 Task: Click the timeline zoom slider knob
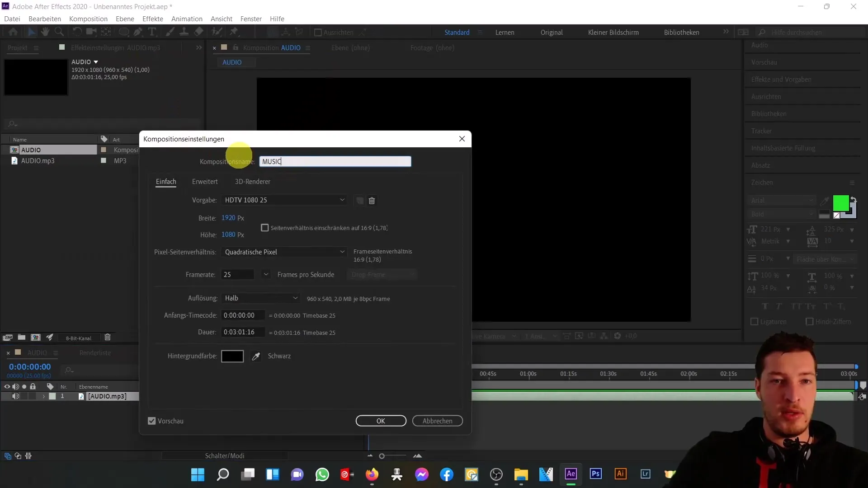382,456
